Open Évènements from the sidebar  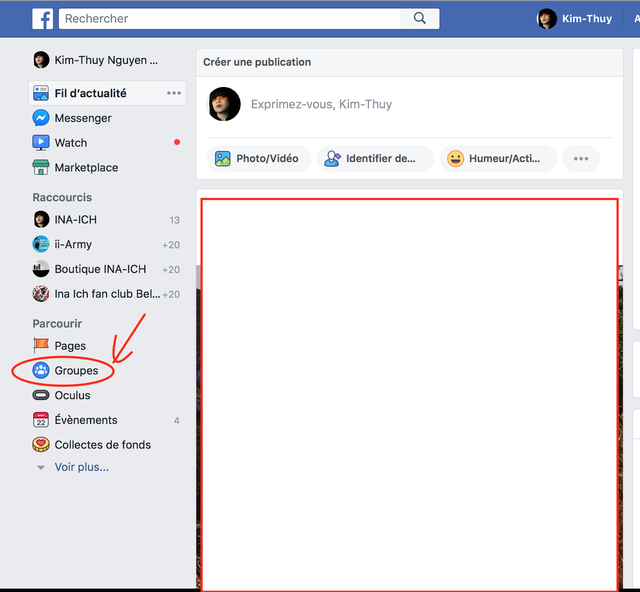coord(85,420)
